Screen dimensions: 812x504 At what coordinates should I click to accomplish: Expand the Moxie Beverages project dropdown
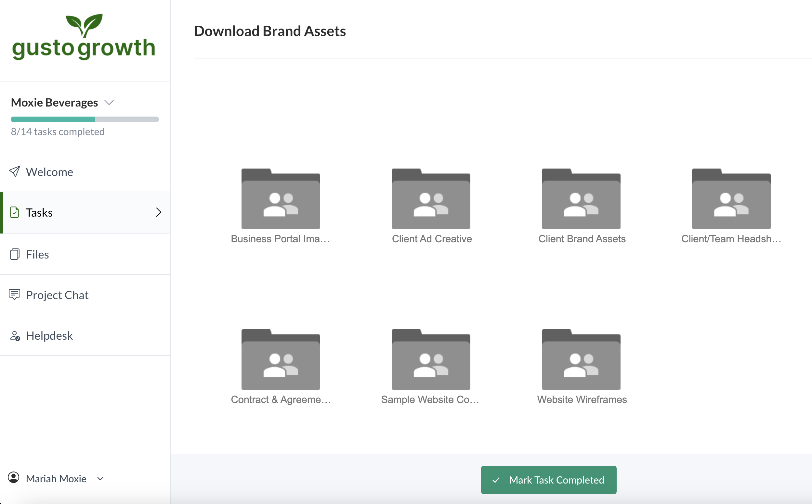click(109, 102)
